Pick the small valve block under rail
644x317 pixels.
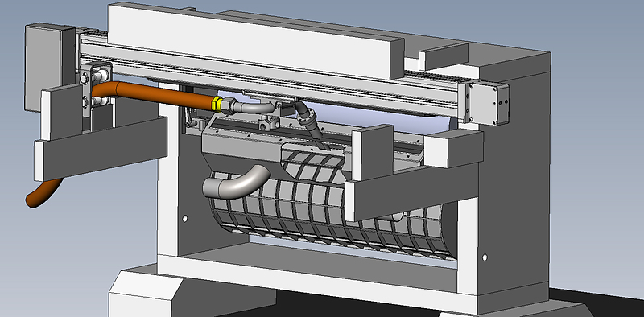coord(269,122)
